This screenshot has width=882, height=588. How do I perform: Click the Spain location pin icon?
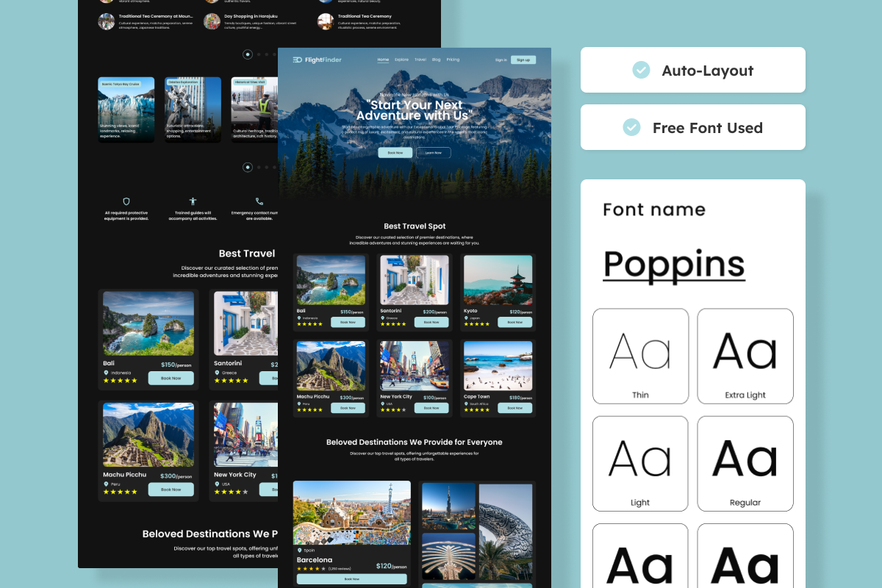tap(299, 550)
